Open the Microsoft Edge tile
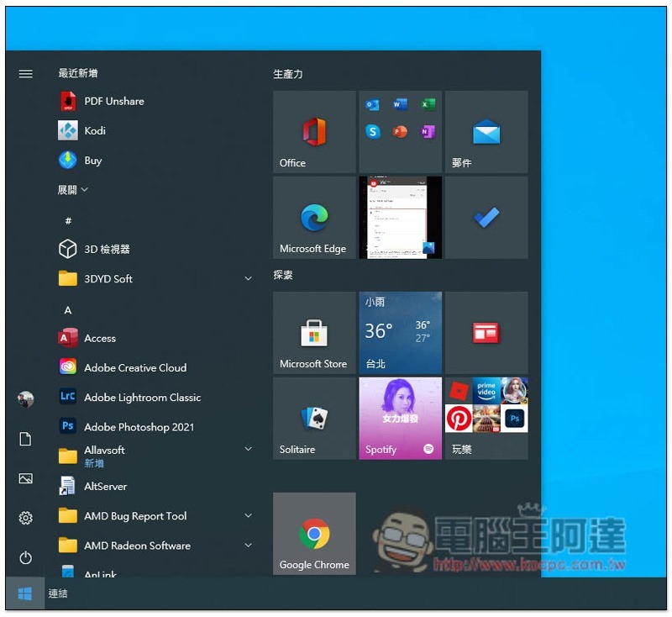Viewport: 672px width, 617px height. (x=314, y=218)
